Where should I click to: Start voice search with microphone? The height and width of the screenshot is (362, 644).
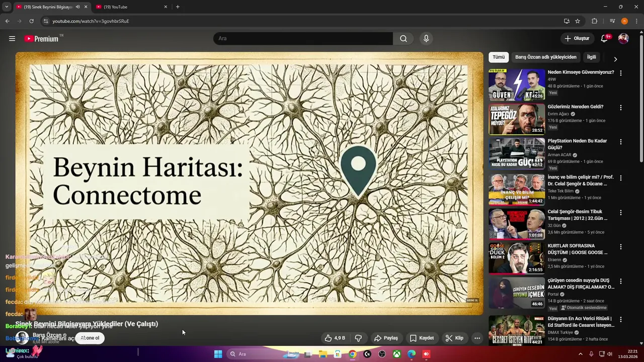(x=426, y=39)
